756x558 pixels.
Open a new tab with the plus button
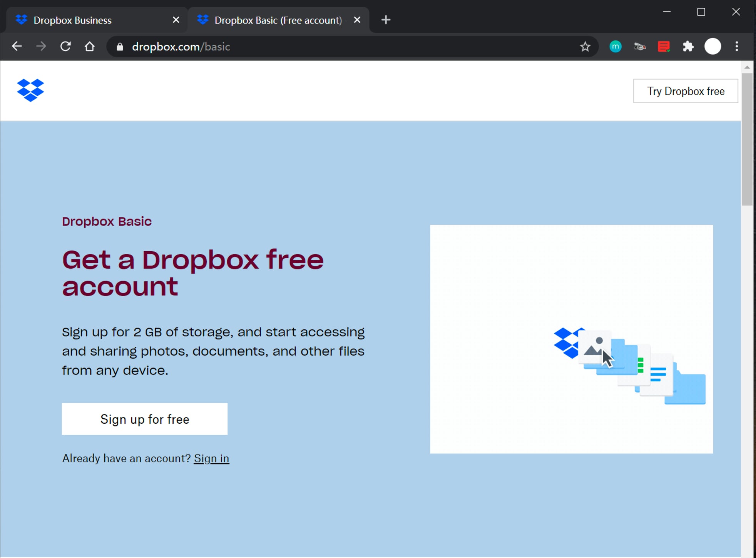385,20
